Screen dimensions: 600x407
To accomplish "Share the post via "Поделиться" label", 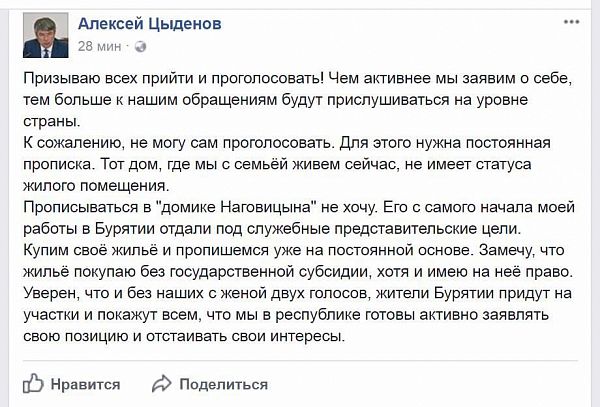I will pos(223,384).
